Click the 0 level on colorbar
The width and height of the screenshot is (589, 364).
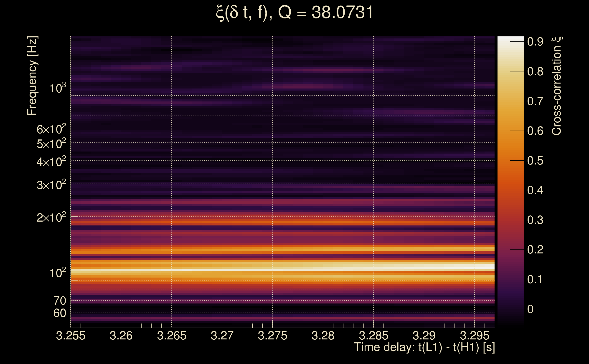point(530,309)
